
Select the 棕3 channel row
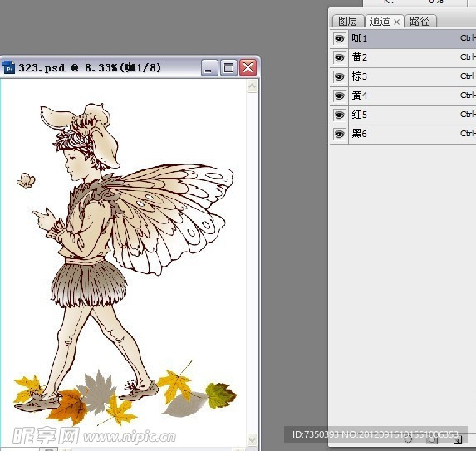(412, 76)
